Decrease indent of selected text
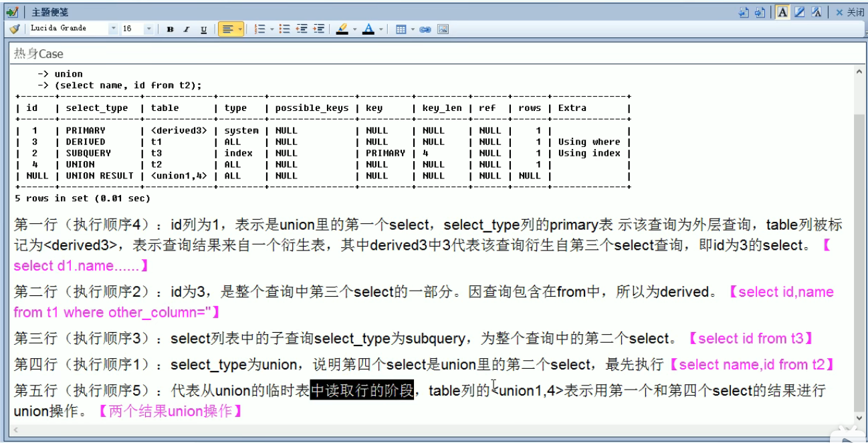Screen dimensions: 868x443 [x=302, y=29]
